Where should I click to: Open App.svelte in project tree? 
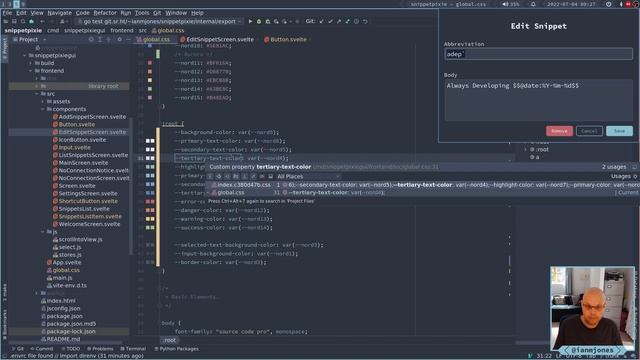(64, 263)
